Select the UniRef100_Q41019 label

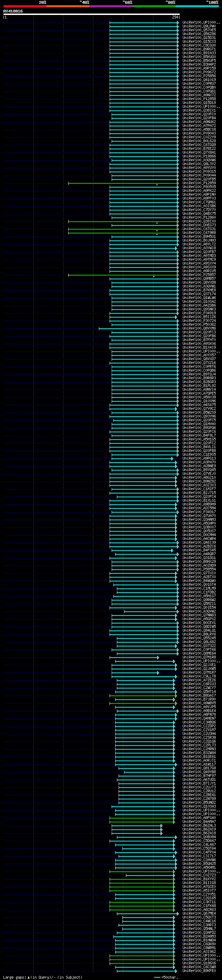point(199,80)
